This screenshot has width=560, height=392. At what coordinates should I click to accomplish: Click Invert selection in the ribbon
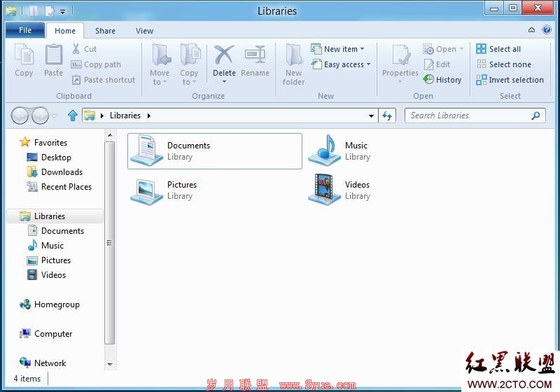pos(510,80)
